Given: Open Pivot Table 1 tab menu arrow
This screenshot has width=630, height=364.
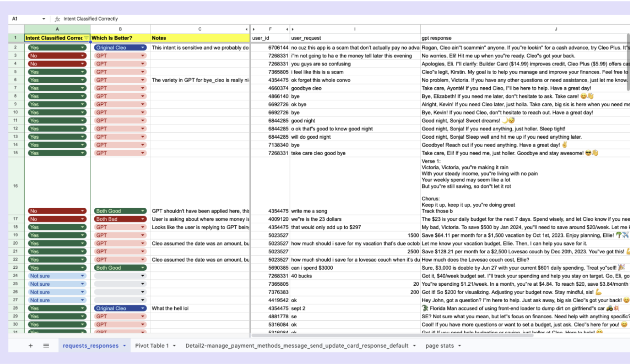Looking at the screenshot, I should pyautogui.click(x=174, y=346).
